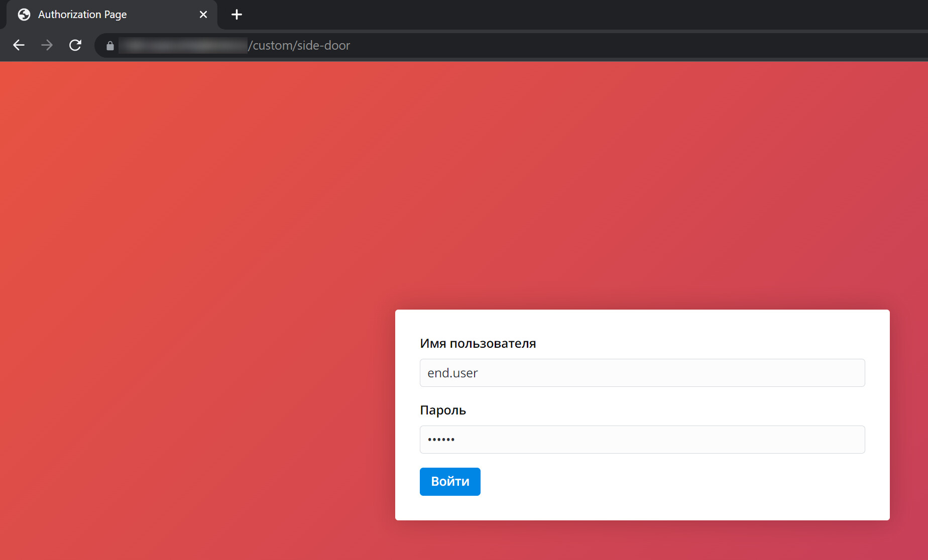Screen dimensions: 928x560
Task: Click blank card area right of Войти
Action: [678, 482]
